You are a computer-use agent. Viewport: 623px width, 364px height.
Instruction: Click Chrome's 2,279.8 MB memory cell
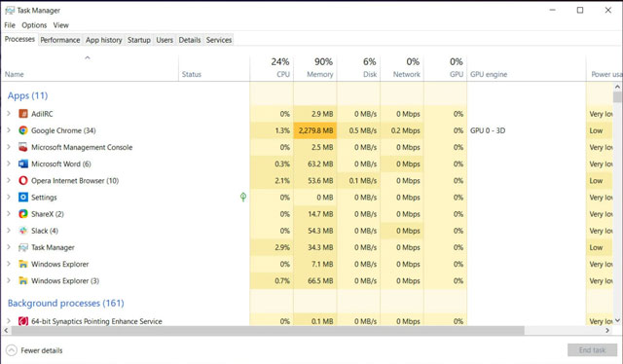pos(315,130)
